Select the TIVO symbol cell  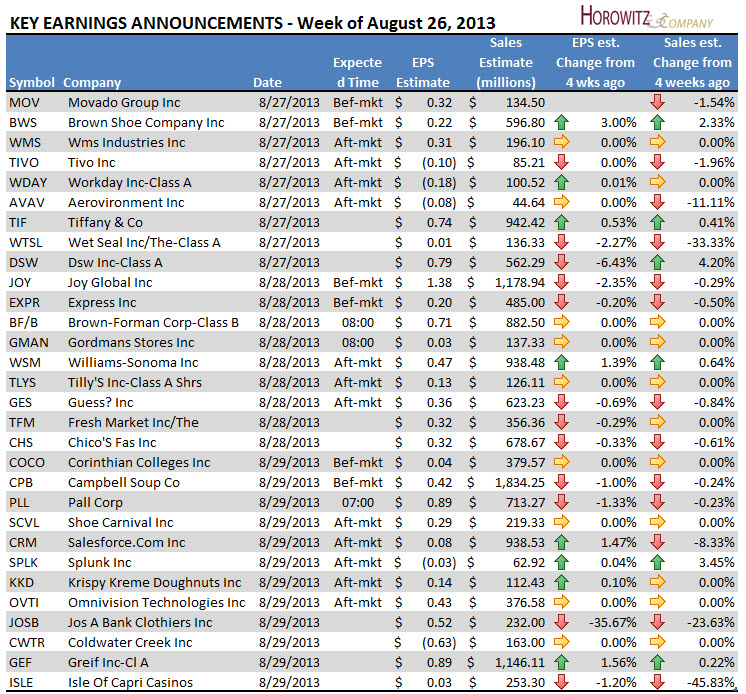[x=23, y=162]
